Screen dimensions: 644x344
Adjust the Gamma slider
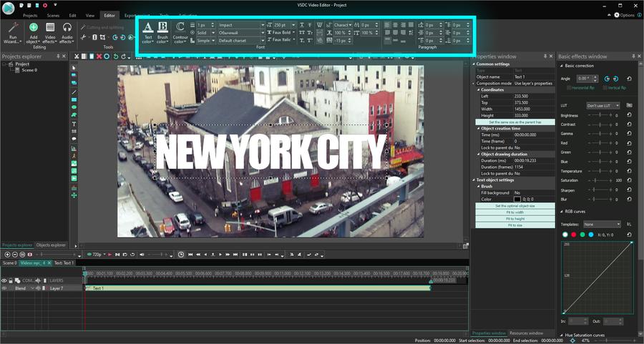pos(600,134)
